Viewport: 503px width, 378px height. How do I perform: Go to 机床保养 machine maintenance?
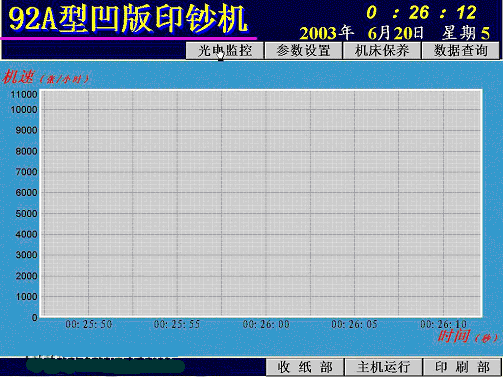(x=382, y=51)
